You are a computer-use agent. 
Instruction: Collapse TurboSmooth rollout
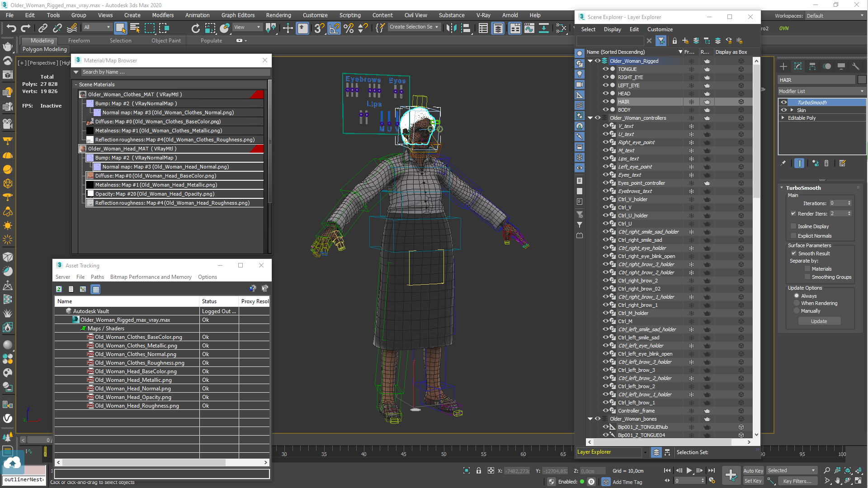click(782, 188)
